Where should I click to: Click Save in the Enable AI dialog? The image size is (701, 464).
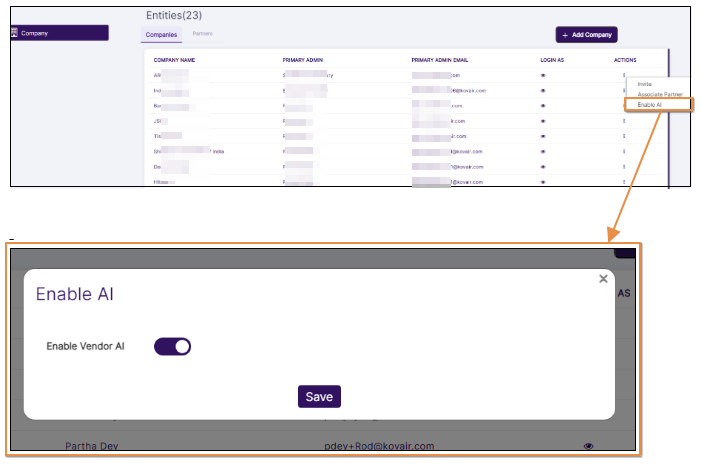[319, 397]
